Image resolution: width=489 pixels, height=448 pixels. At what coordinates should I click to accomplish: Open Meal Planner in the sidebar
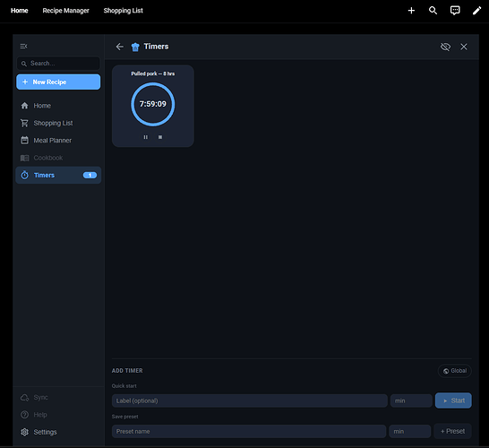(58, 141)
